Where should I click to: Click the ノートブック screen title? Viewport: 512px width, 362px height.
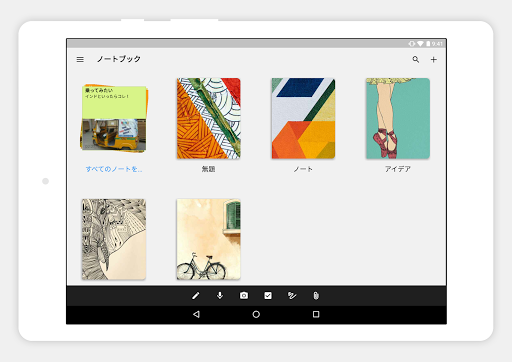(119, 59)
